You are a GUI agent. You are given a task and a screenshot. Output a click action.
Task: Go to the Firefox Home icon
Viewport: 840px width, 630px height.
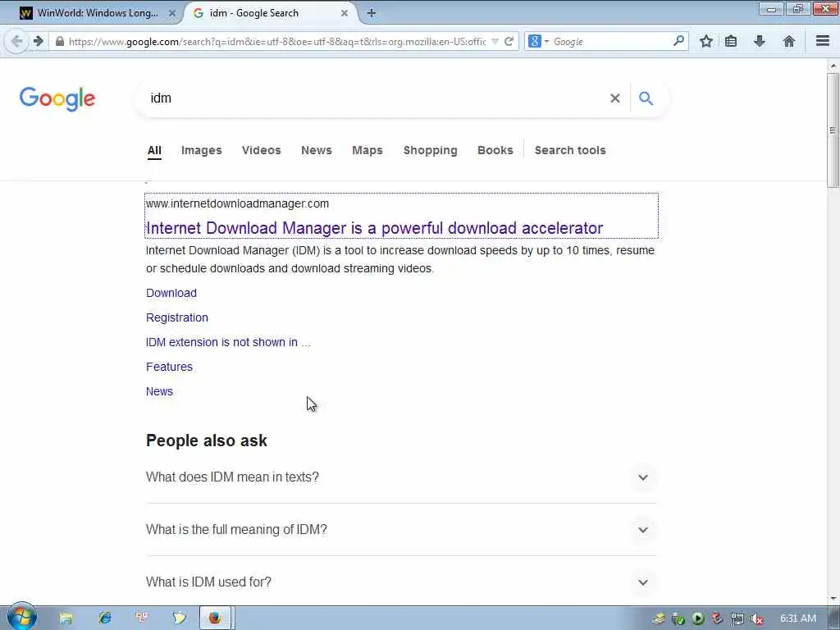[x=788, y=41]
